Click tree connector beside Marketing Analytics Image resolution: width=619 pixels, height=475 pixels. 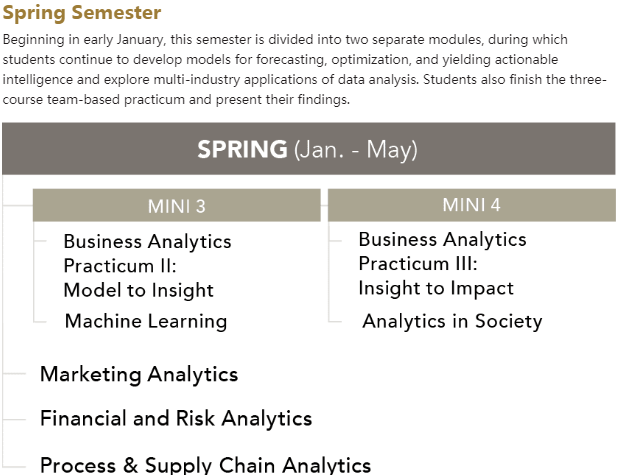tap(14, 373)
